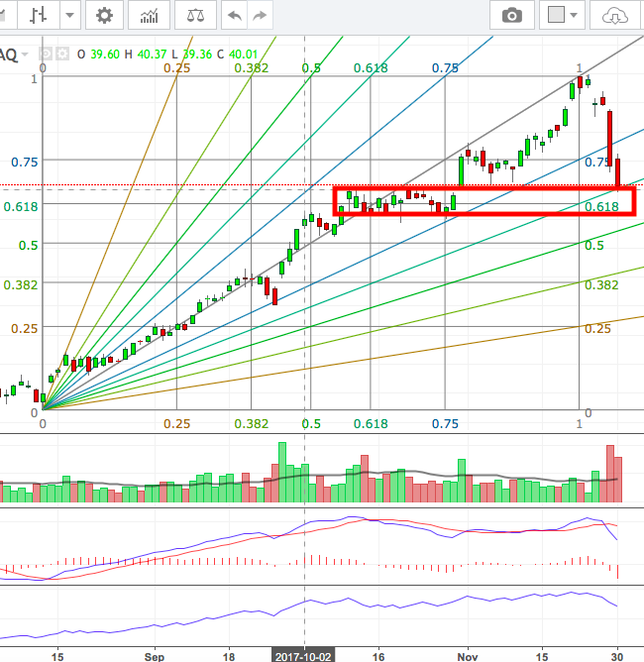Image resolution: width=644 pixels, height=662 pixels.
Task: Click the tallest red volume bar
Action: pos(609,466)
